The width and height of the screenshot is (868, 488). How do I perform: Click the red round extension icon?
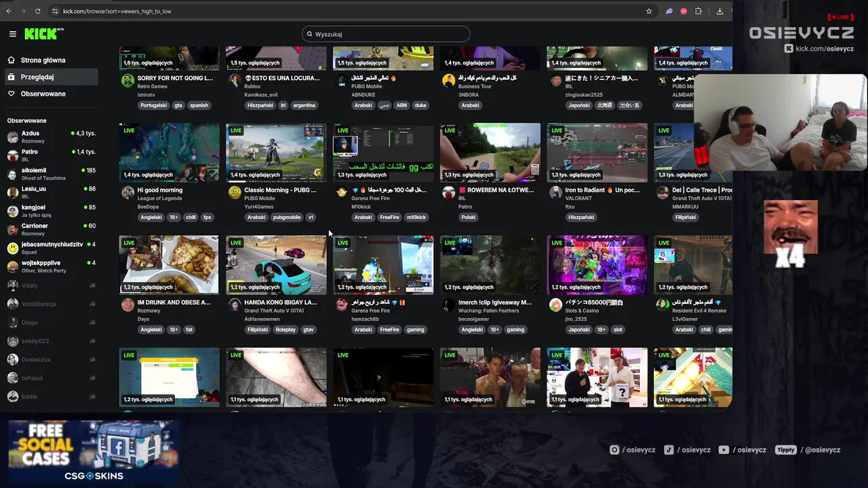point(684,11)
